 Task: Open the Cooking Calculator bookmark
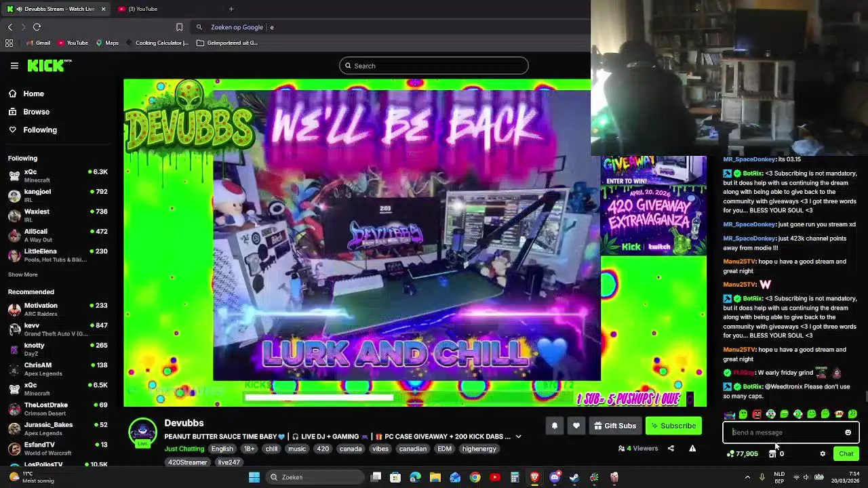coord(157,43)
